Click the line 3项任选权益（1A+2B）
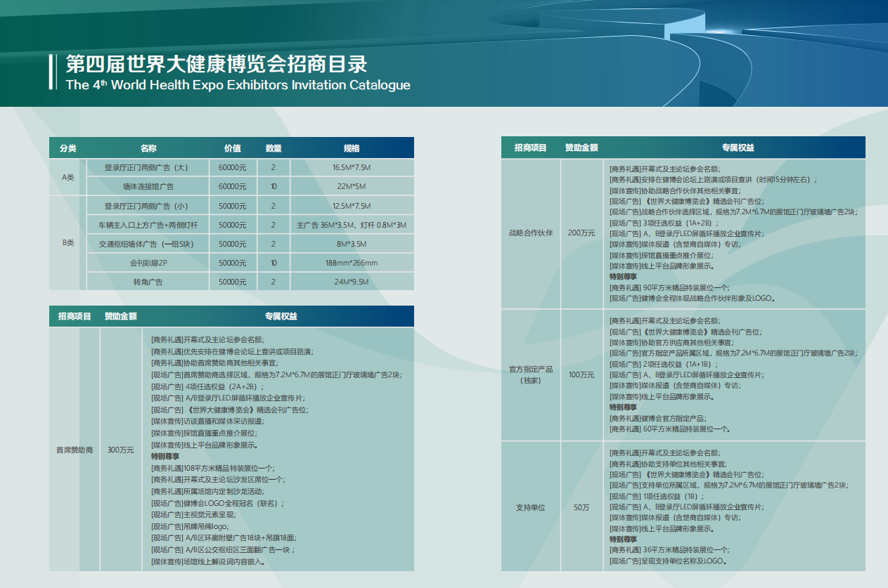 (x=666, y=223)
